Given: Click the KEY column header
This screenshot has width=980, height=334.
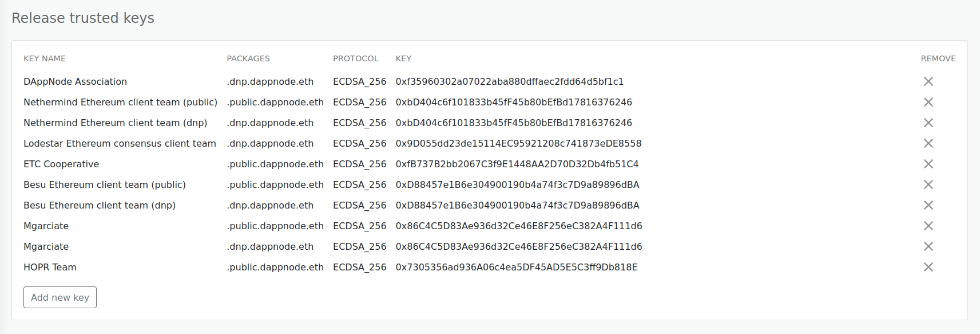Looking at the screenshot, I should coord(403,58).
